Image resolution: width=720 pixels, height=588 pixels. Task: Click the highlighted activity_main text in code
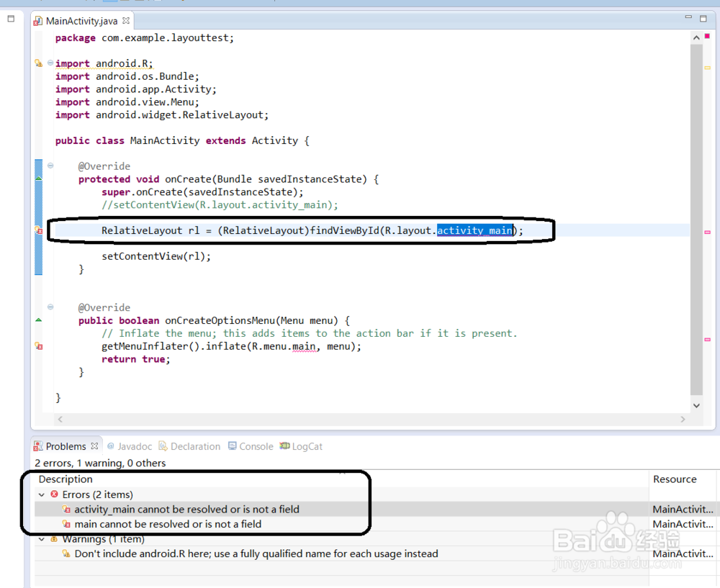coord(474,230)
